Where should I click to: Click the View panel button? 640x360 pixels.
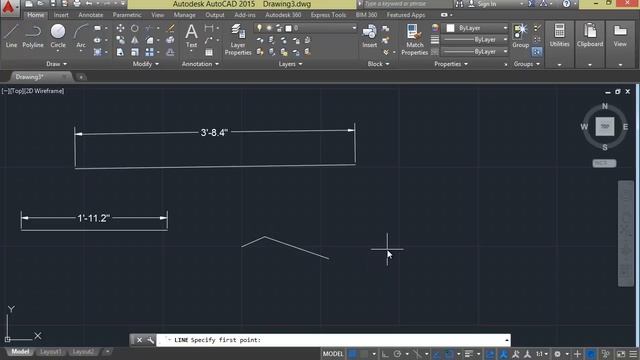(x=620, y=44)
